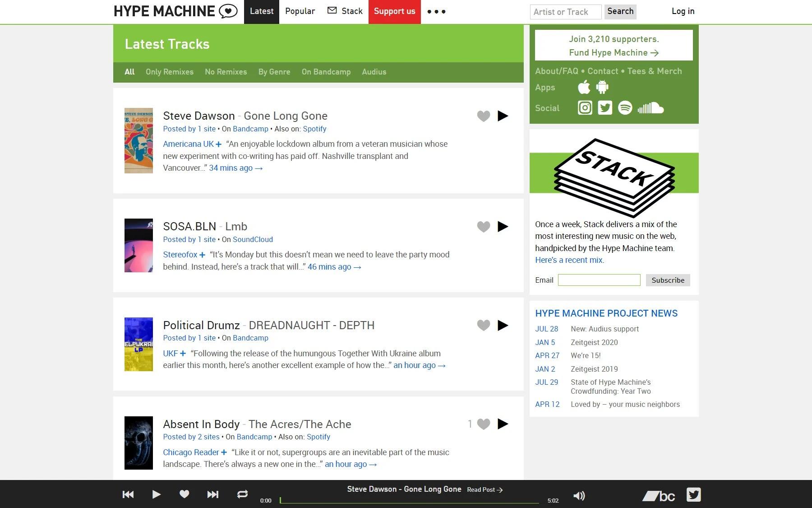
Task: Click the Artist or Track search field
Action: point(565,12)
